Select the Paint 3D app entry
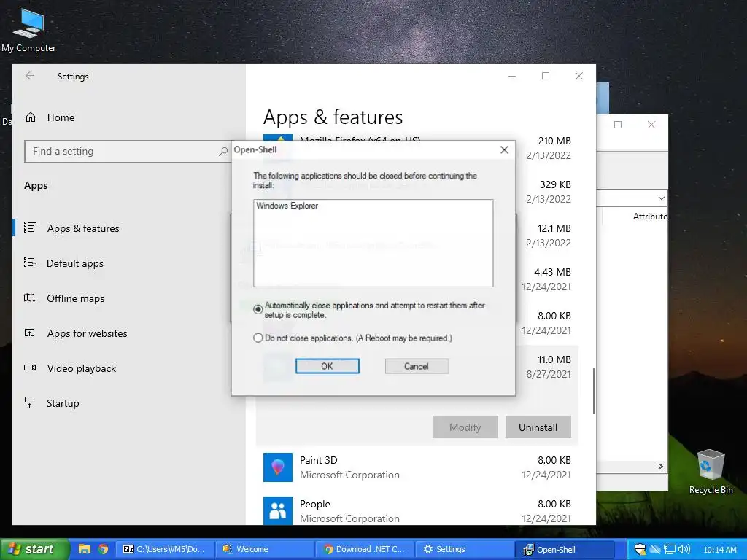 417,467
